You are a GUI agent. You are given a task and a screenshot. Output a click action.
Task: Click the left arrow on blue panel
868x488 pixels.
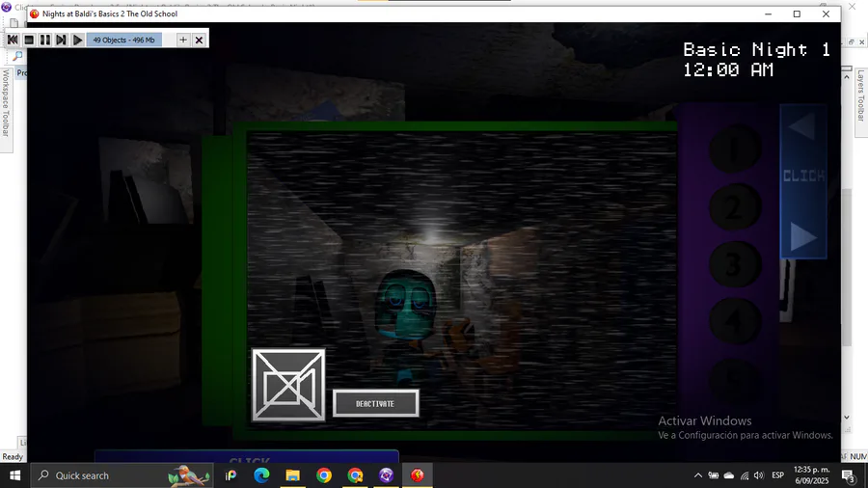coord(802,127)
